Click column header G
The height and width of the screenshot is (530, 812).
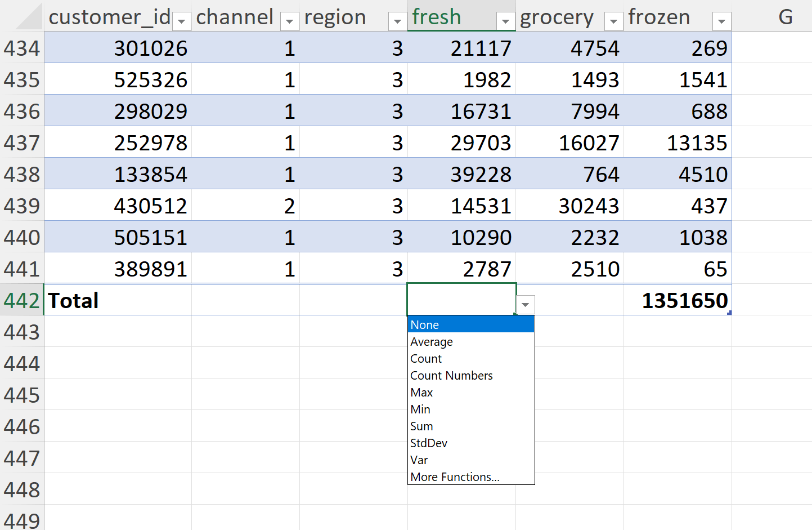pyautogui.click(x=786, y=17)
